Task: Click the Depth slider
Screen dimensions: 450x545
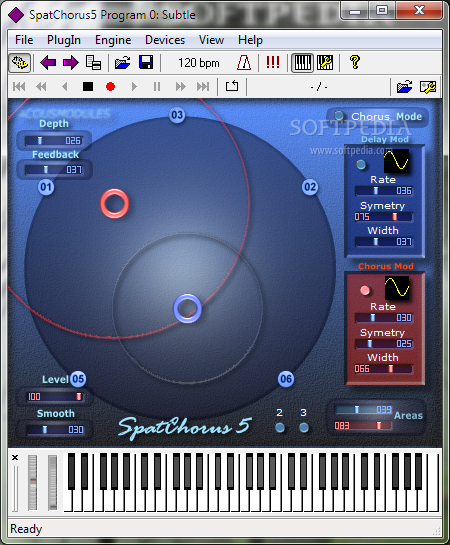Action: coord(54,140)
